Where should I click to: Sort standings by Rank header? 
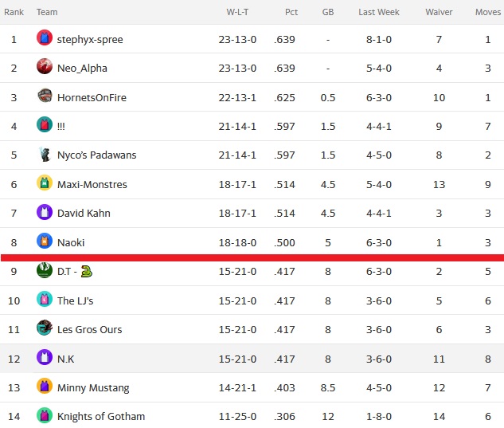coord(14,12)
